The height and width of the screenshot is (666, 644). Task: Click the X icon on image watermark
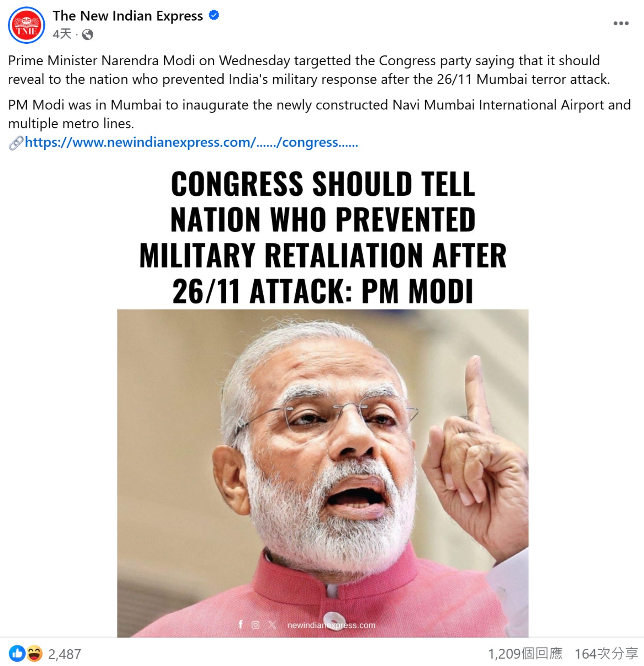(x=272, y=625)
